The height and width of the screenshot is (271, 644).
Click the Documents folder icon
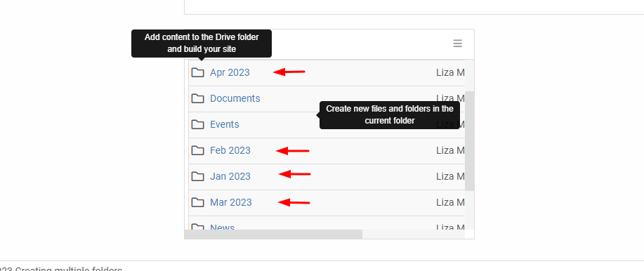(x=198, y=98)
